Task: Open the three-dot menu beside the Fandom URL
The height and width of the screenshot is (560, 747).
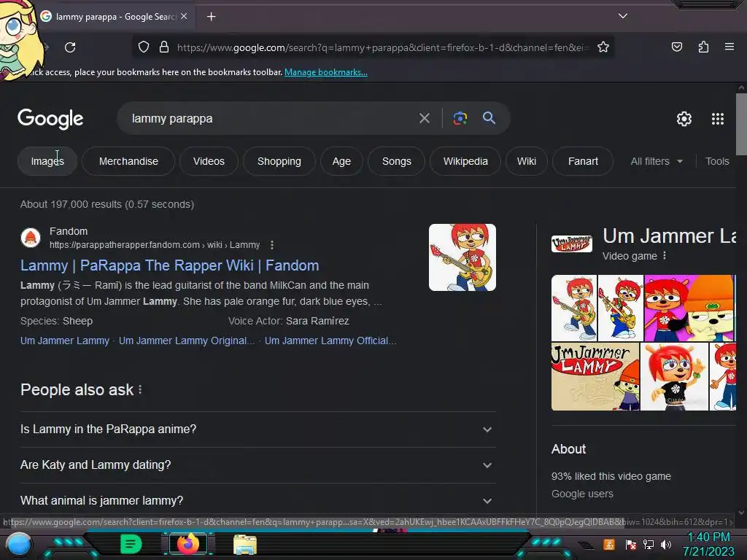Action: (x=271, y=245)
